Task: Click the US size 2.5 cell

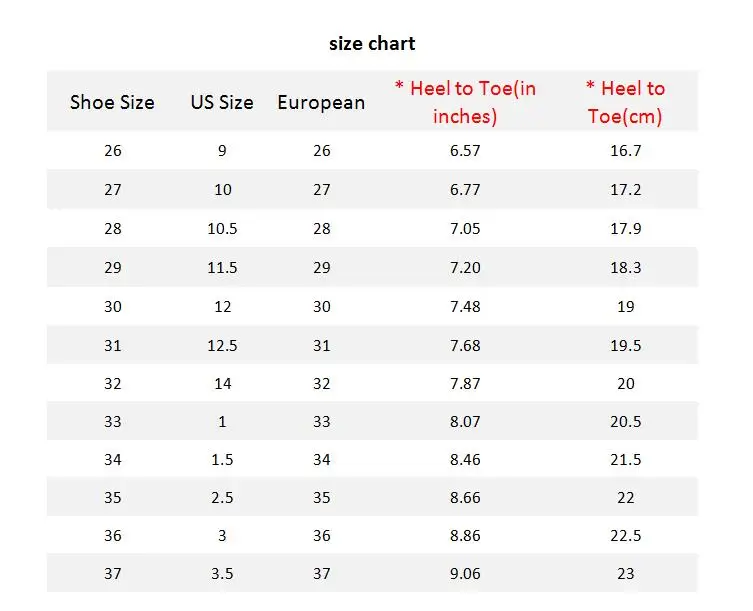Action: (222, 498)
